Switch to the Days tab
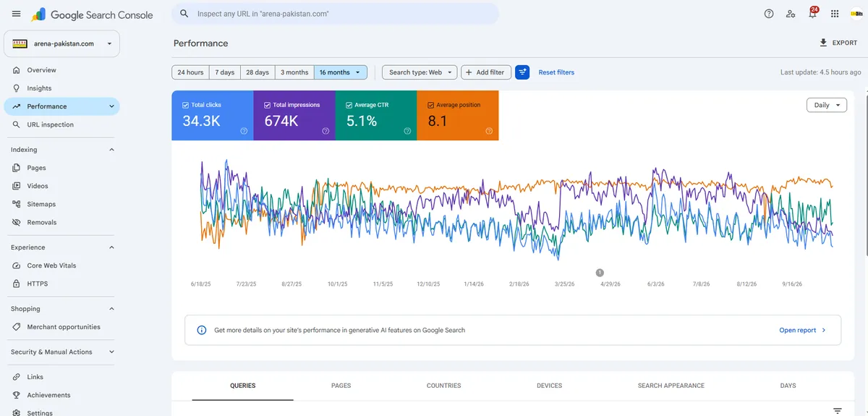The height and width of the screenshot is (416, 868). point(788,386)
